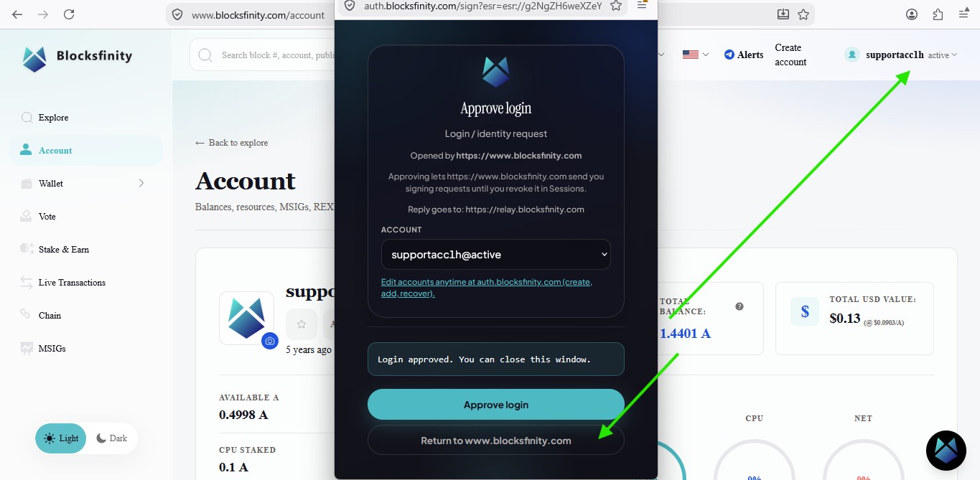Select Account in the sidebar
Image resolution: width=980 pixels, height=480 pixels.
click(86, 151)
